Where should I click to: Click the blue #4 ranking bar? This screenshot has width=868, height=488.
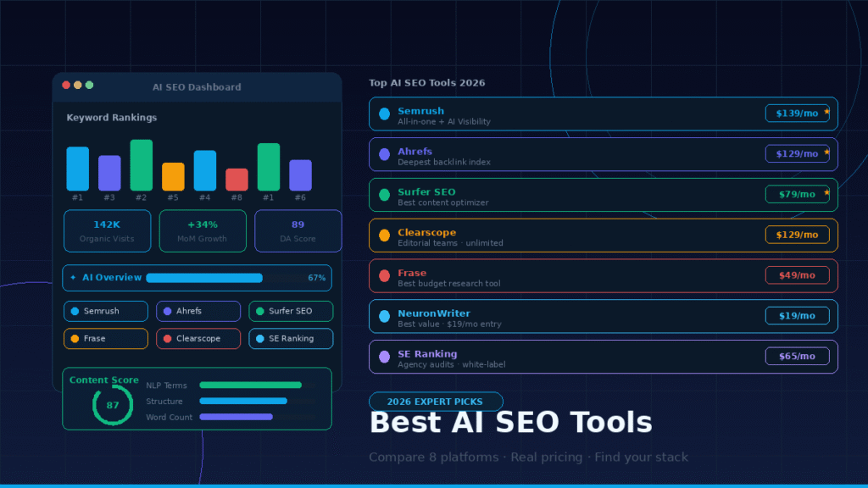pyautogui.click(x=205, y=170)
